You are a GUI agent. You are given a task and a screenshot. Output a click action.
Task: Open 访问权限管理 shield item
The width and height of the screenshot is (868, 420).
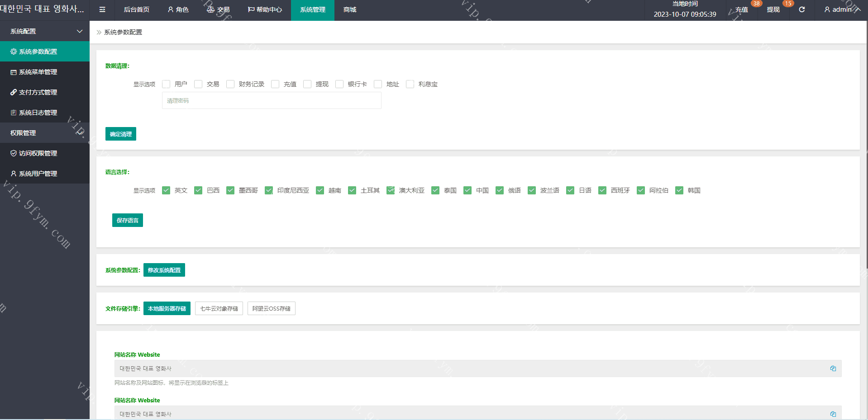38,153
